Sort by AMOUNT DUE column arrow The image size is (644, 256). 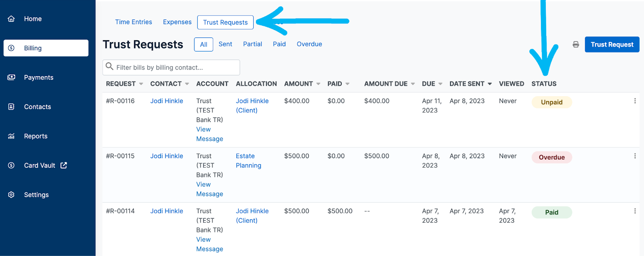tap(413, 84)
